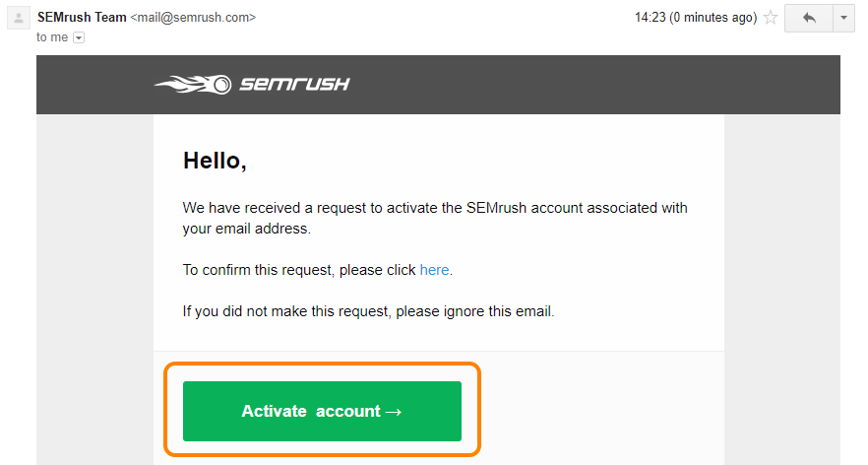Click the "to me" recipient text
This screenshot has width=868, height=465.
pos(52,37)
